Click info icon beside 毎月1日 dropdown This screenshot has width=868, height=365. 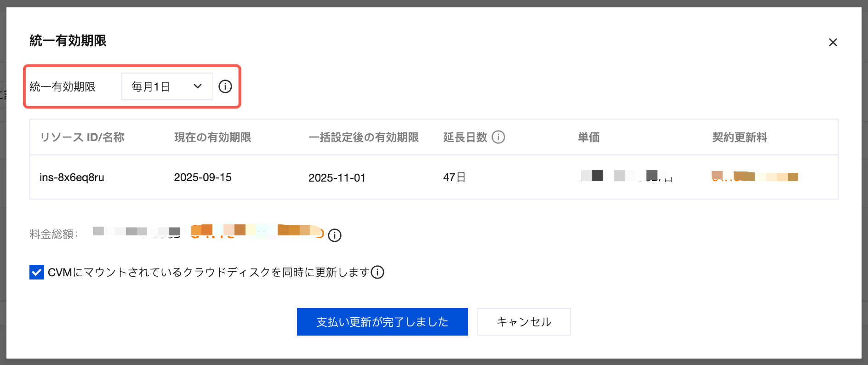tap(225, 86)
